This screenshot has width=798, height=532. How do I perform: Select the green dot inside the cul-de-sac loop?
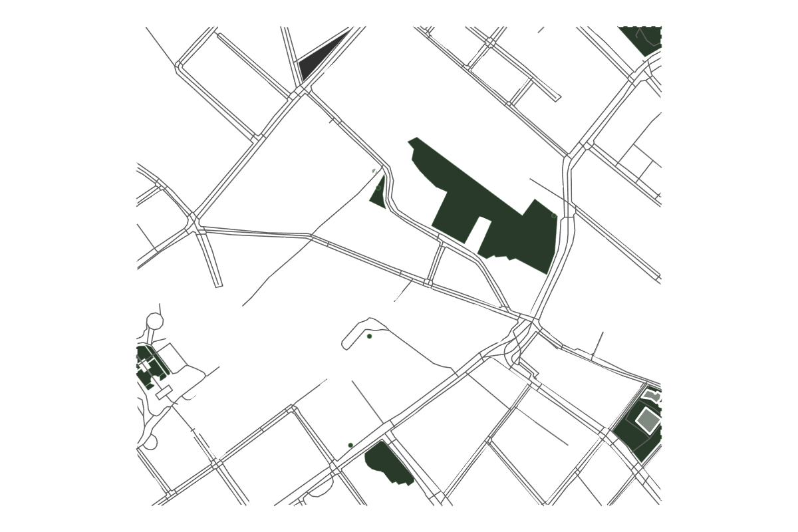coord(370,336)
